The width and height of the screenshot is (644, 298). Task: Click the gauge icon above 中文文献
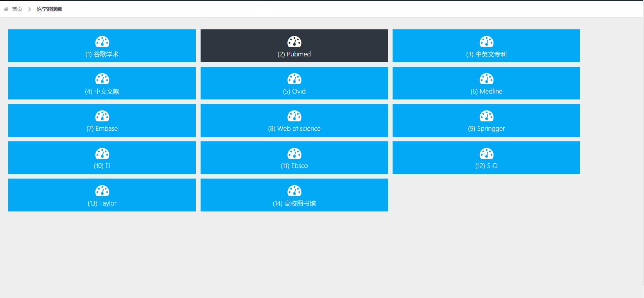(x=102, y=79)
